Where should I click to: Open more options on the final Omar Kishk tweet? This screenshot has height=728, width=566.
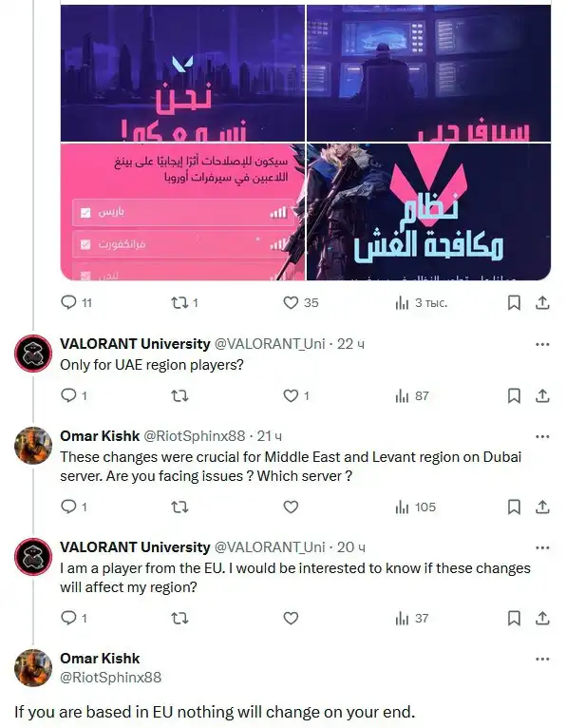(x=542, y=659)
